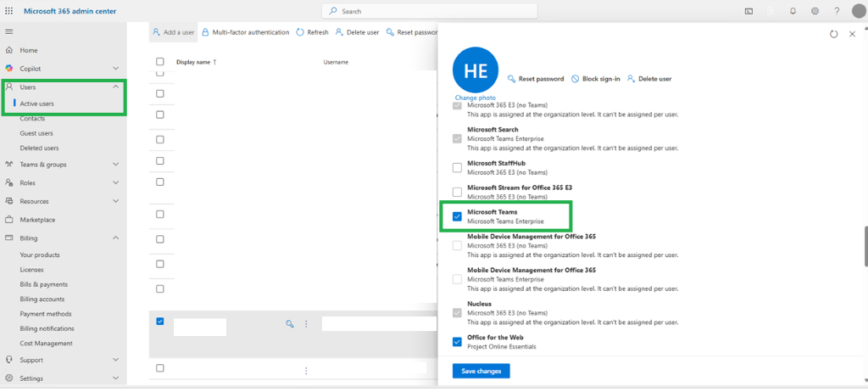The image size is (868, 392).
Task: Click the Roles icon in sidebar
Action: point(8,182)
